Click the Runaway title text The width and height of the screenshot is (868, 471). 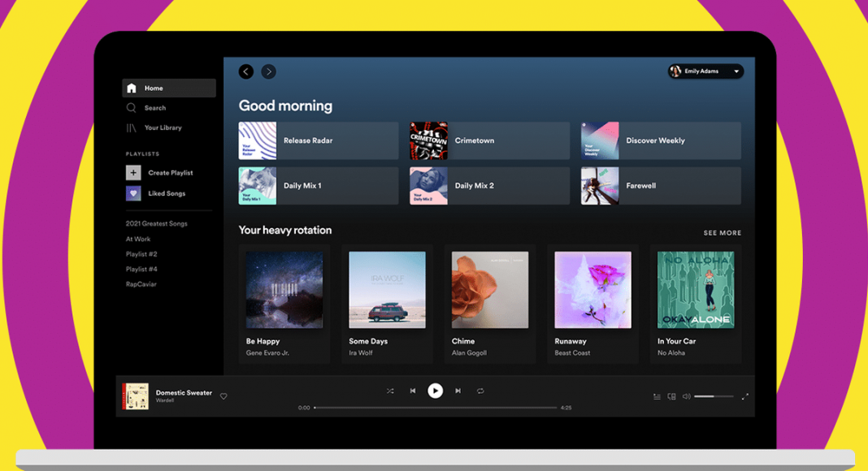click(571, 341)
